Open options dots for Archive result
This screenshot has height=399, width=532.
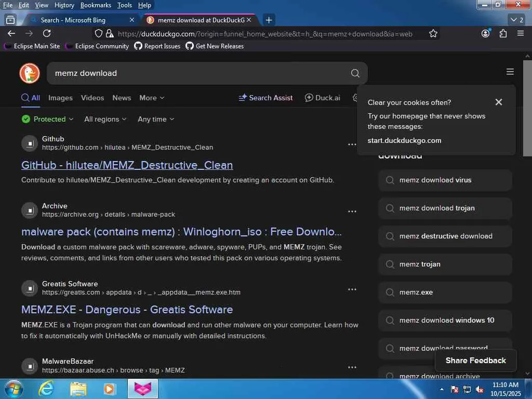(352, 211)
